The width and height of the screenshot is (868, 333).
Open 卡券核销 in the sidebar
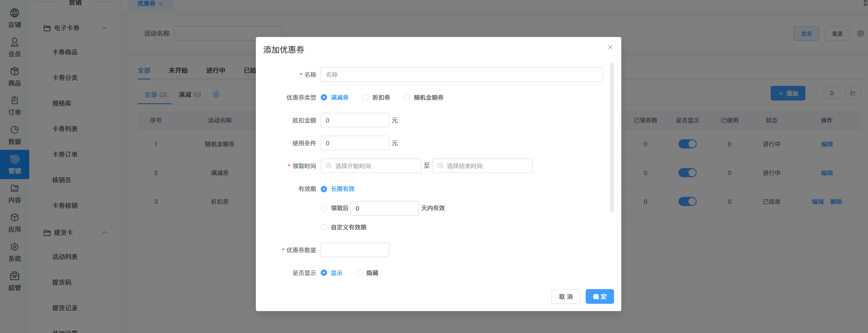pos(65,206)
